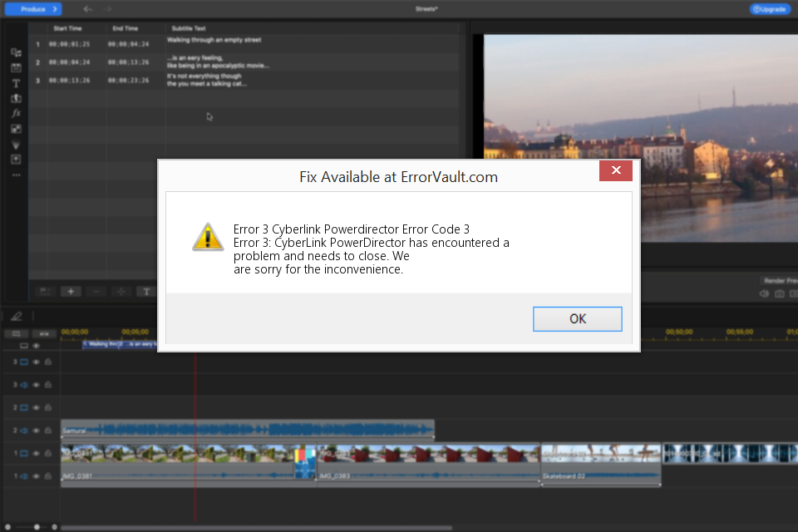The image size is (798, 532).
Task: Select the Samurai audio clip
Action: (x=248, y=430)
